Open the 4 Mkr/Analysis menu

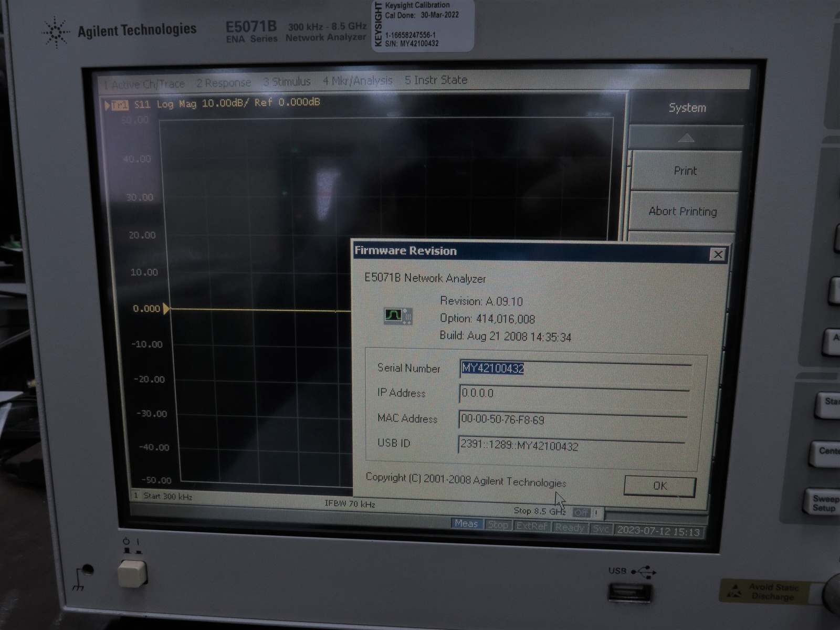click(x=358, y=81)
